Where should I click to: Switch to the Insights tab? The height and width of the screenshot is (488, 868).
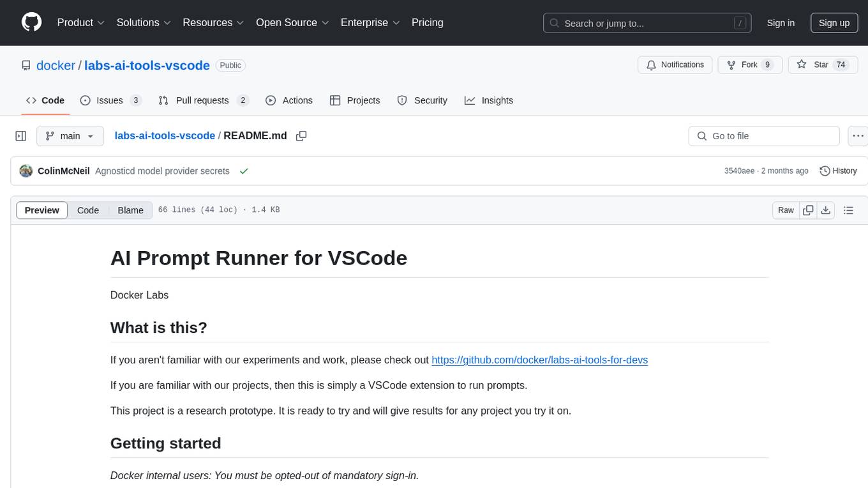click(489, 100)
